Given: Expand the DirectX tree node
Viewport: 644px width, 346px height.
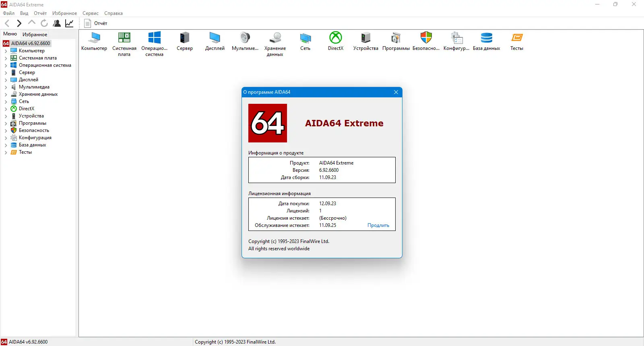Looking at the screenshot, I should point(6,109).
